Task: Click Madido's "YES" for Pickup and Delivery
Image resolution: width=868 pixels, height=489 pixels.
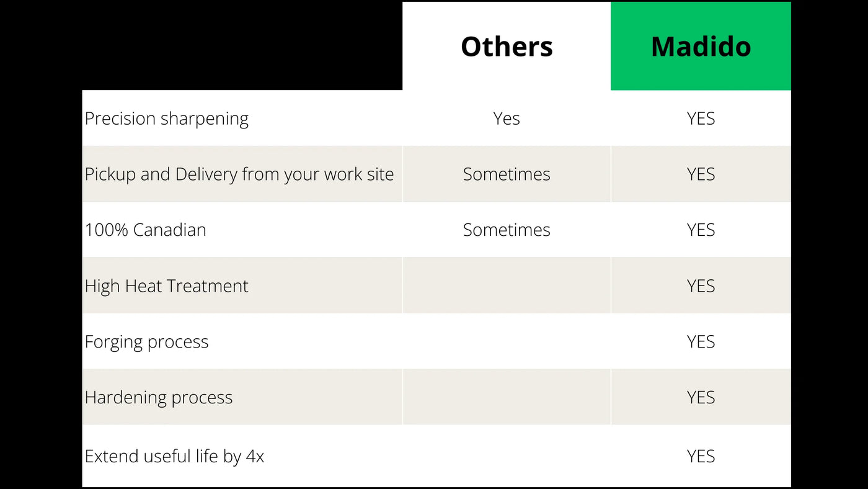Action: pos(701,174)
